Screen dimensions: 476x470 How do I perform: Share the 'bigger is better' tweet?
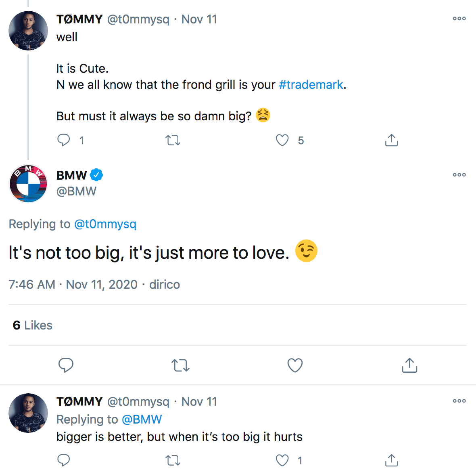391,460
